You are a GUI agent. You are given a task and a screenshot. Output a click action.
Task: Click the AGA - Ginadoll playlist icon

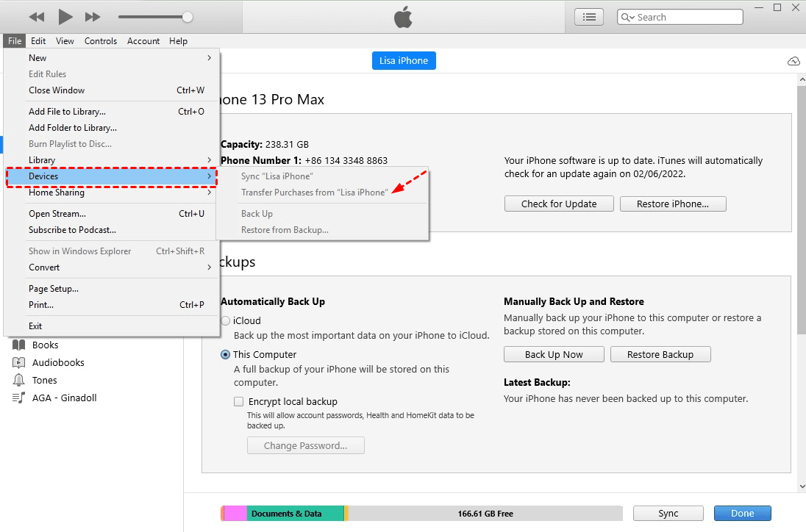tap(18, 398)
